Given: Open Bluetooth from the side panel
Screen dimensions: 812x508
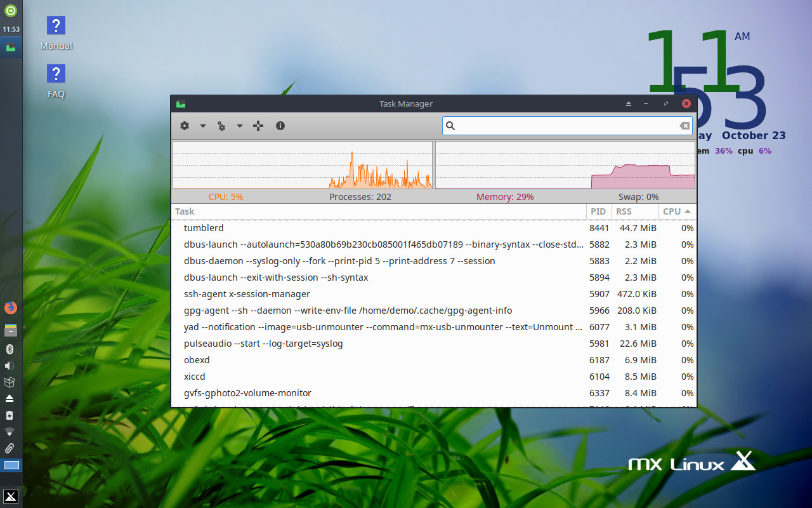Looking at the screenshot, I should coord(10,349).
